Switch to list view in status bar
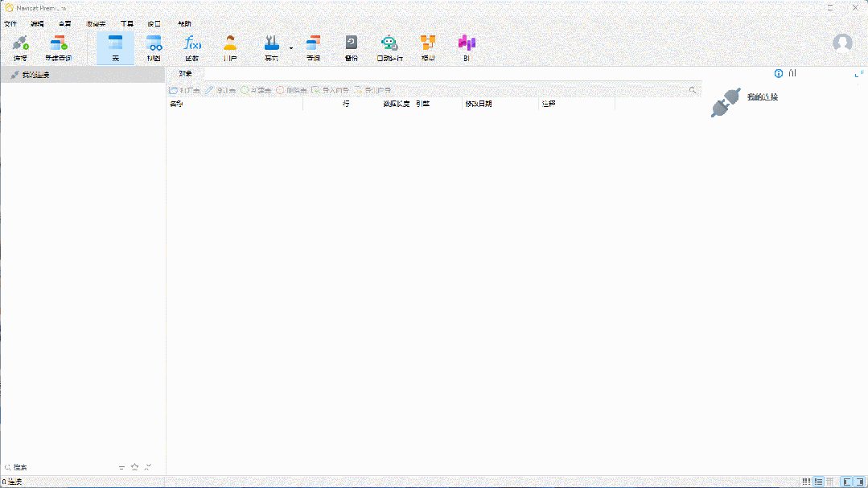The image size is (868, 488). click(818, 482)
